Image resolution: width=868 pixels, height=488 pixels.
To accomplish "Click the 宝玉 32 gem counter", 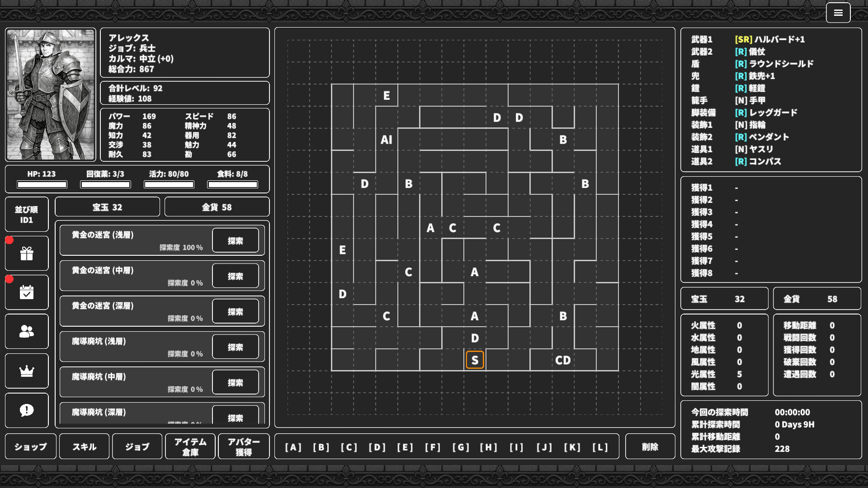I will (107, 207).
